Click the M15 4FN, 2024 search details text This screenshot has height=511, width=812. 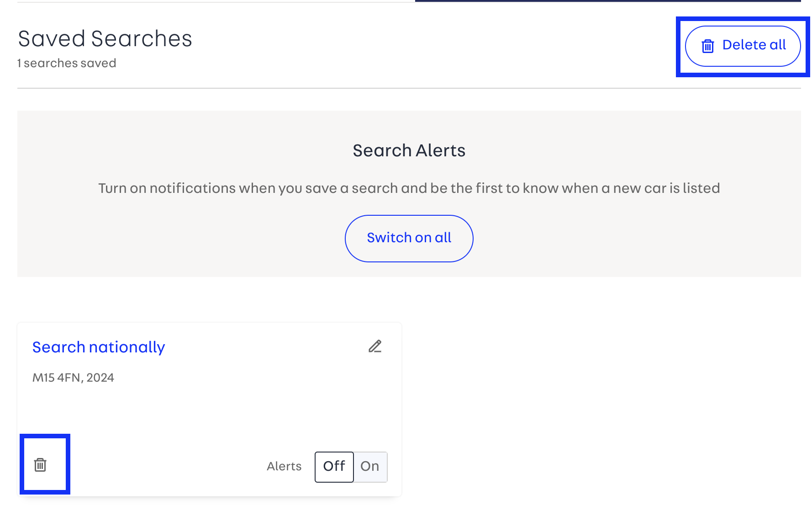pyautogui.click(x=73, y=378)
